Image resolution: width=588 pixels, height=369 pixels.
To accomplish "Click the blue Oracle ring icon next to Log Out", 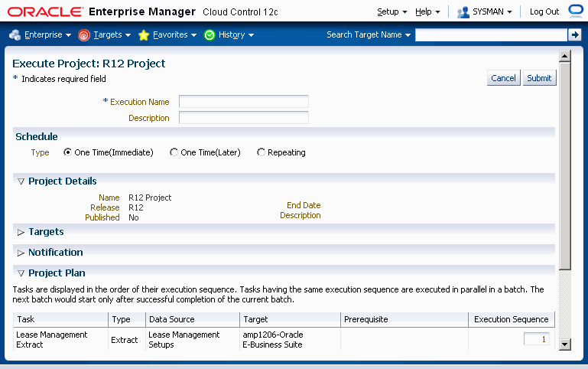I will point(576,11).
